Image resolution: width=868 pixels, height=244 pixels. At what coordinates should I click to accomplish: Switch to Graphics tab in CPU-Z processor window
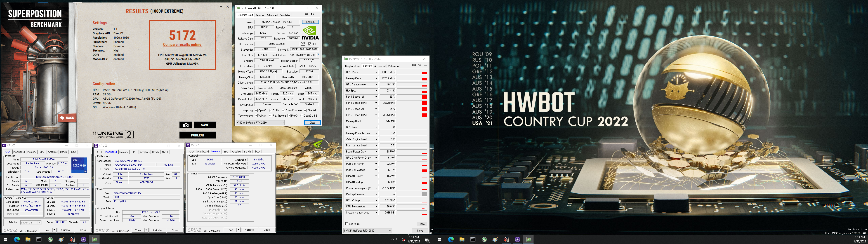click(x=53, y=152)
